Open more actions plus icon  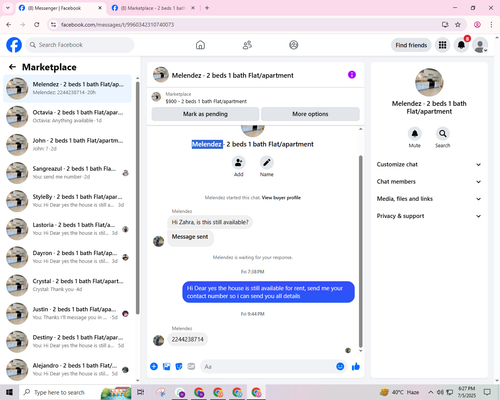tap(154, 367)
